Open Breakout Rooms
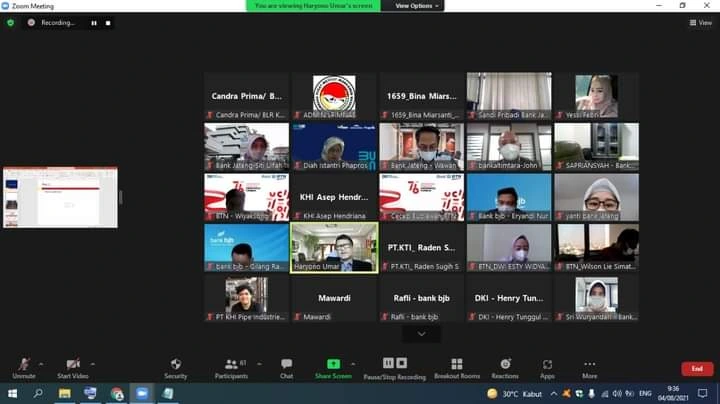The image size is (720, 404). pyautogui.click(x=457, y=364)
